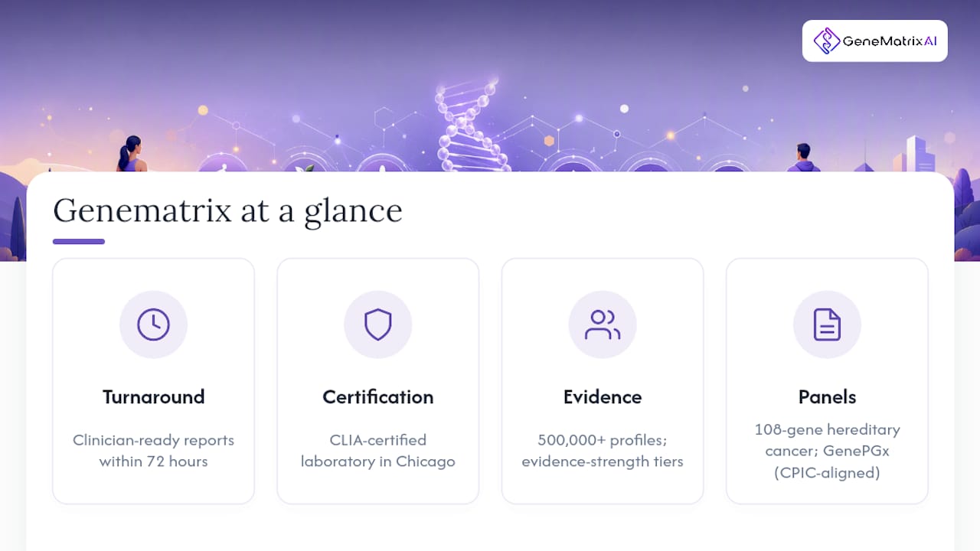Click the woman figure in the banner
Viewport: 980px width, 551px height.
pyautogui.click(x=130, y=154)
